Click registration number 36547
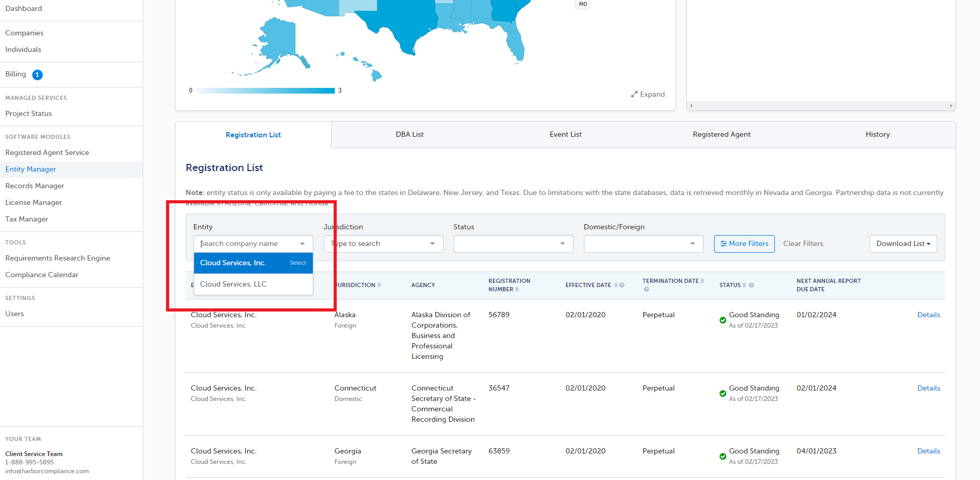Image resolution: width=980 pixels, height=480 pixels. 499,388
